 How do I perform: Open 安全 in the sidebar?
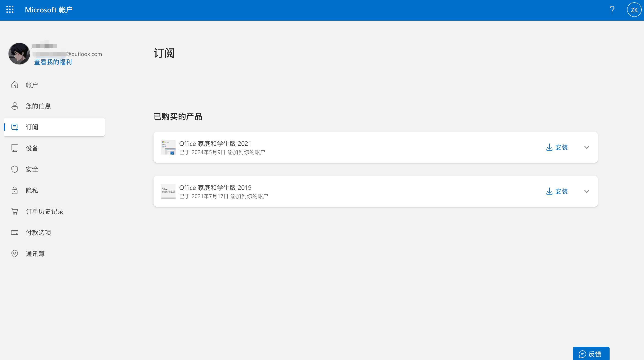[54, 169]
